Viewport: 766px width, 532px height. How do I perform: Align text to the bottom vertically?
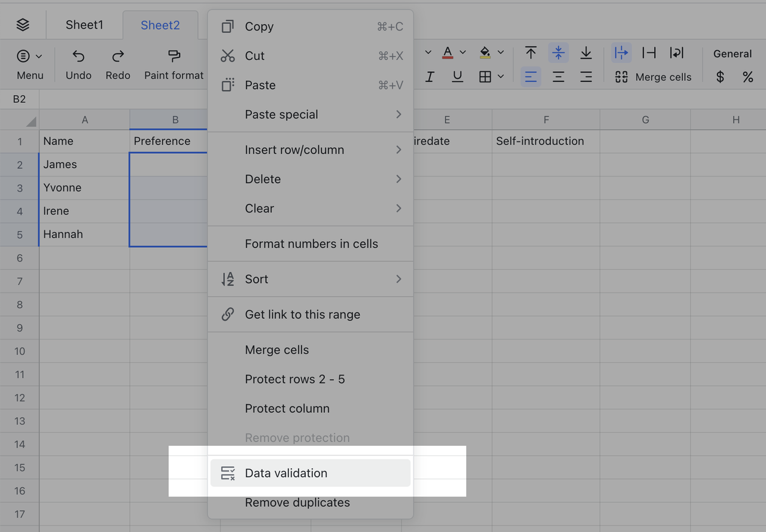tap(586, 53)
